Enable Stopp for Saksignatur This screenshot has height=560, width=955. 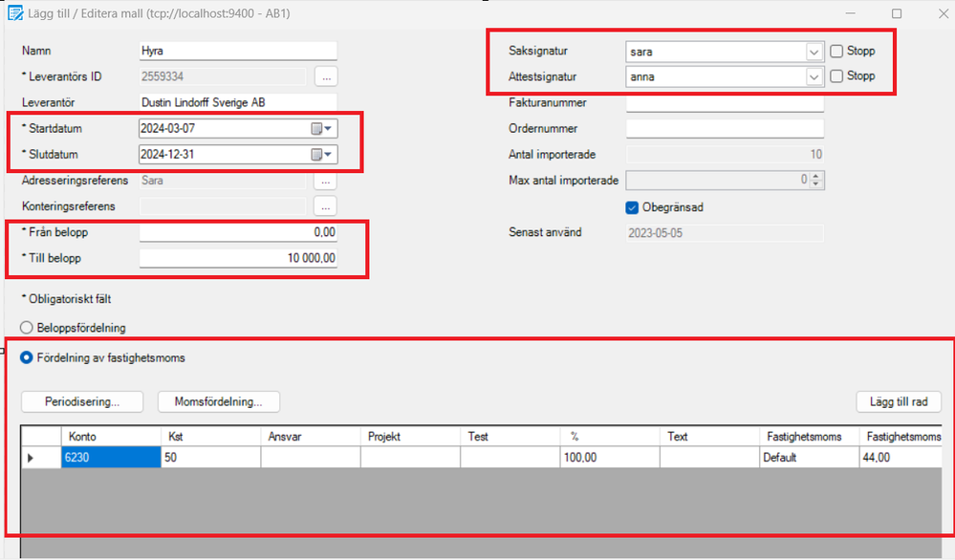pyautogui.click(x=836, y=52)
